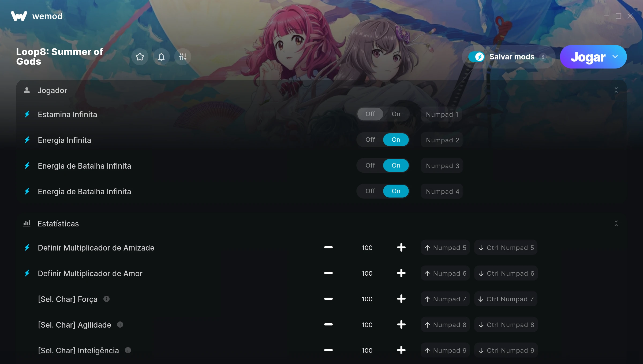The height and width of the screenshot is (364, 643).
Task: Edit the Ctrl Numpad 5 hotkey
Action: (x=506, y=248)
